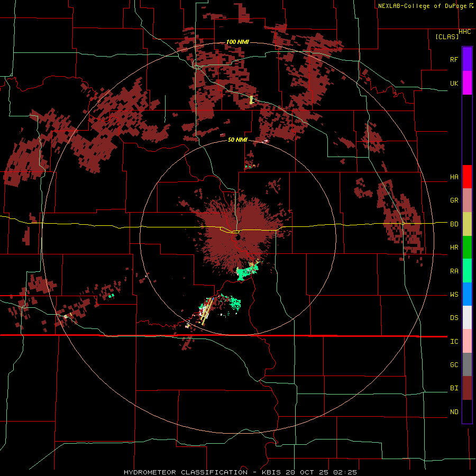This screenshot has width=476, height=476.
Task: Click the KBIS station identifier
Action: (x=271, y=472)
